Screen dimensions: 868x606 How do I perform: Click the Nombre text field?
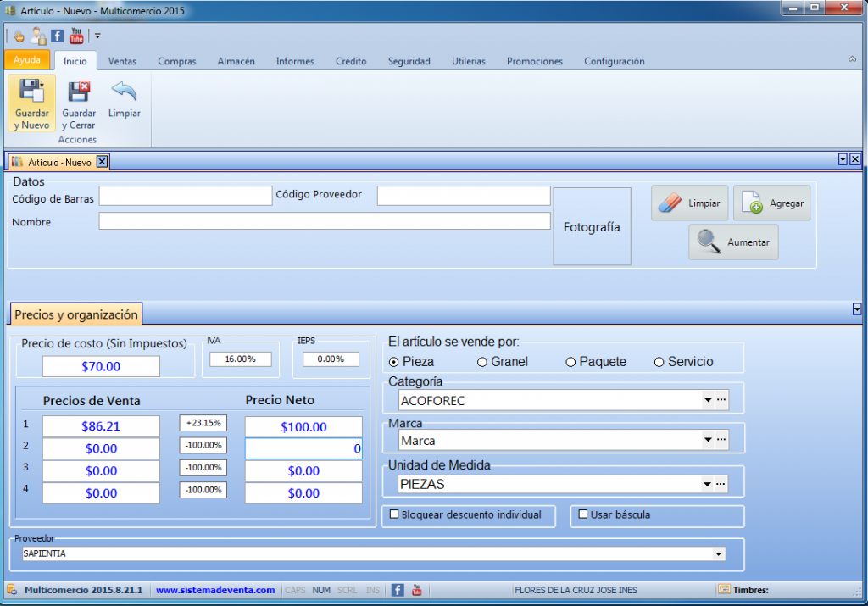[325, 221]
